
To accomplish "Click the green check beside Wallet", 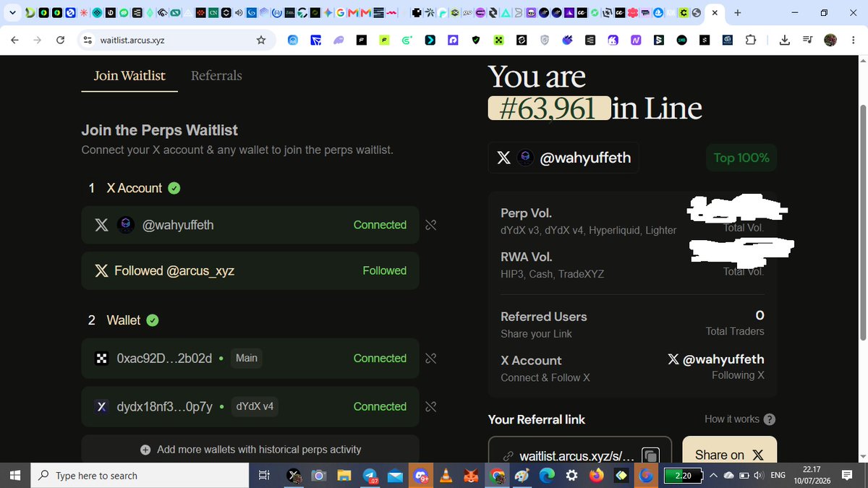I will pos(153,320).
